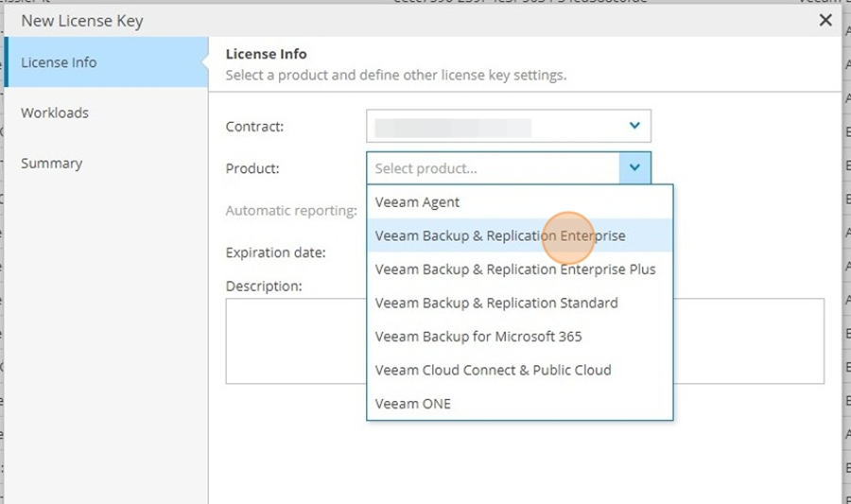This screenshot has width=851, height=504.
Task: Expand the Contract dropdown arrow
Action: click(634, 126)
